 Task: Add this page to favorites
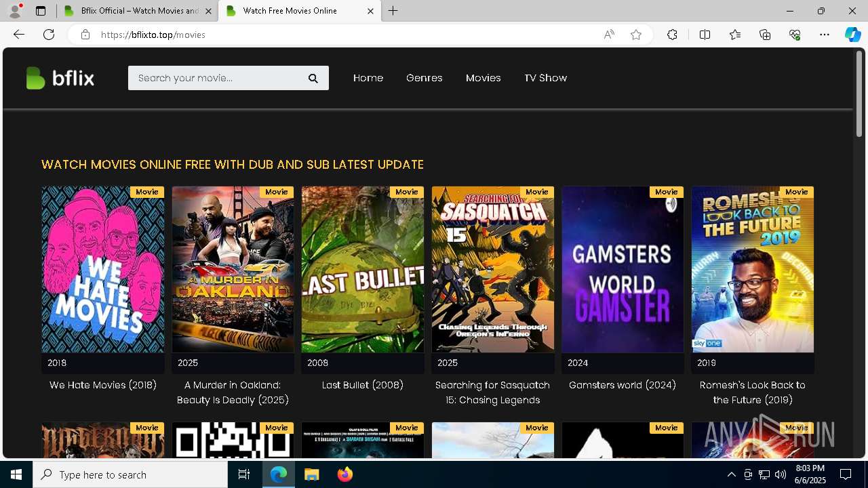(636, 35)
